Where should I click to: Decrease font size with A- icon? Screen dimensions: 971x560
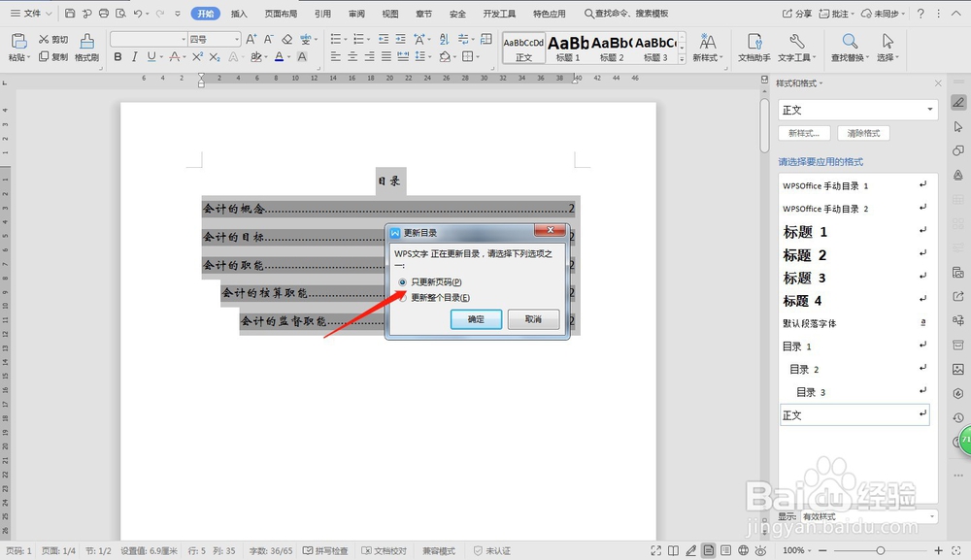[x=269, y=39]
